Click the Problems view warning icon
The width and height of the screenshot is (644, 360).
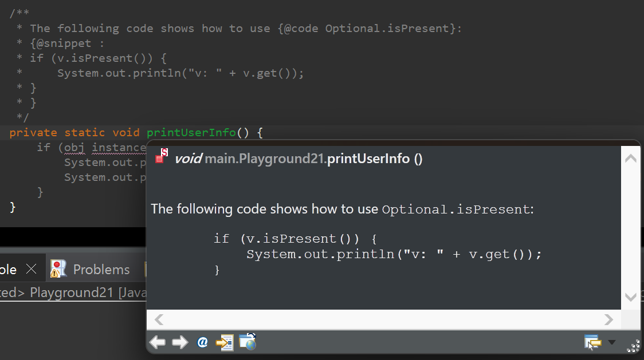[x=57, y=268]
